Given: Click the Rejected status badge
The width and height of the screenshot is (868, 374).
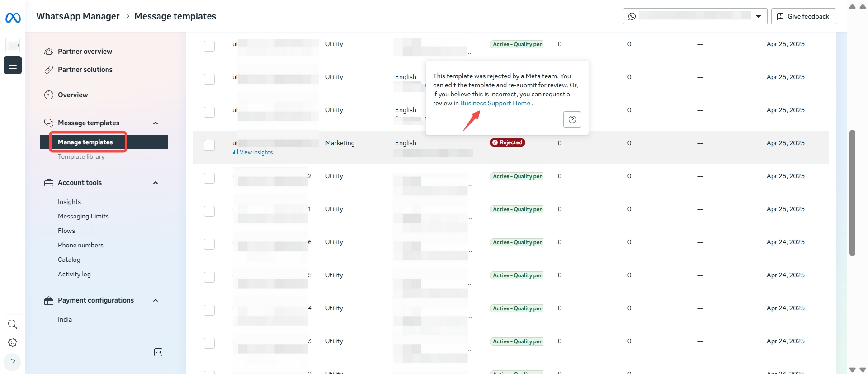Looking at the screenshot, I should [507, 142].
